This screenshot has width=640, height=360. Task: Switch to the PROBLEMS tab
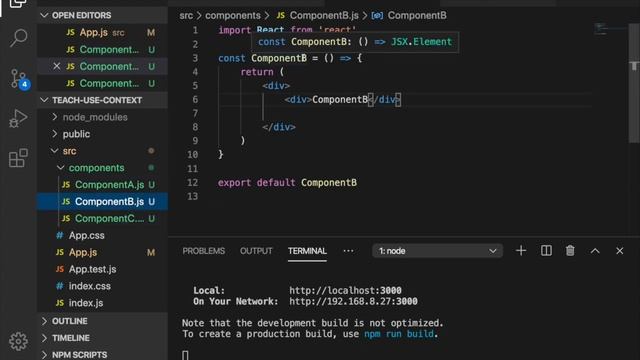pos(204,251)
